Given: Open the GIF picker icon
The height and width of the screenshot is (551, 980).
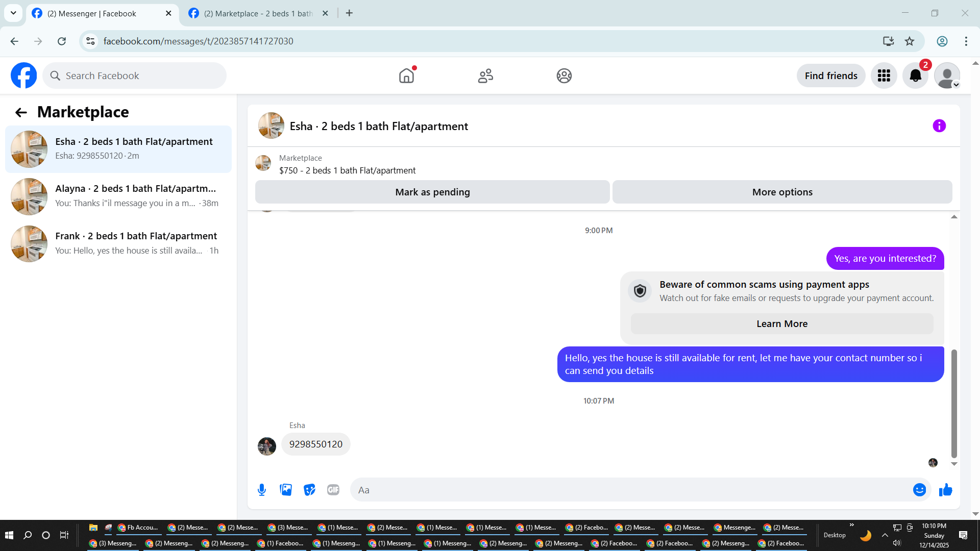Looking at the screenshot, I should [x=333, y=490].
